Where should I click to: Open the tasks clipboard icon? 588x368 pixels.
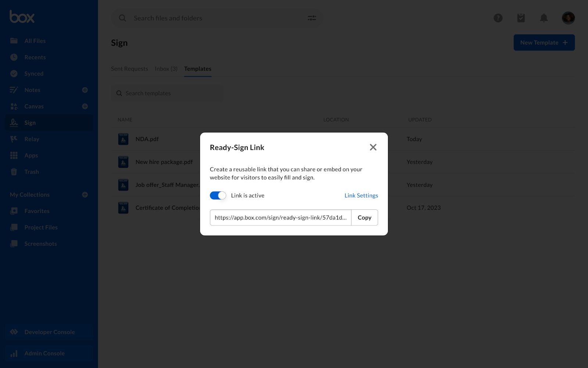click(x=521, y=18)
